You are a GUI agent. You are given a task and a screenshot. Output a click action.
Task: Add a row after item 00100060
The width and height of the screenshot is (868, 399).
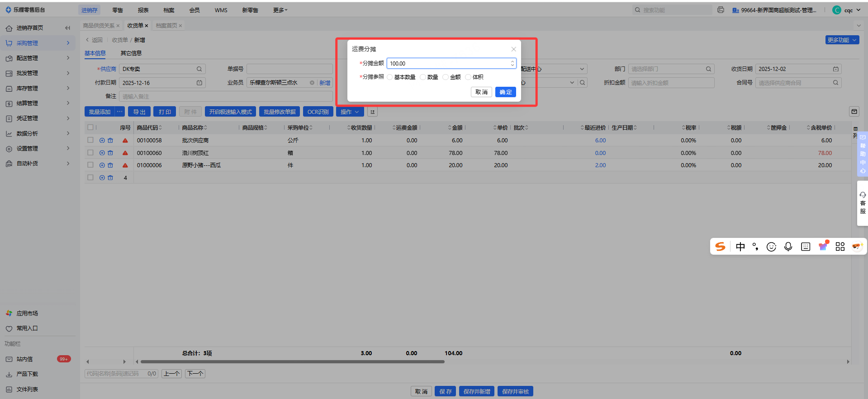click(x=102, y=153)
